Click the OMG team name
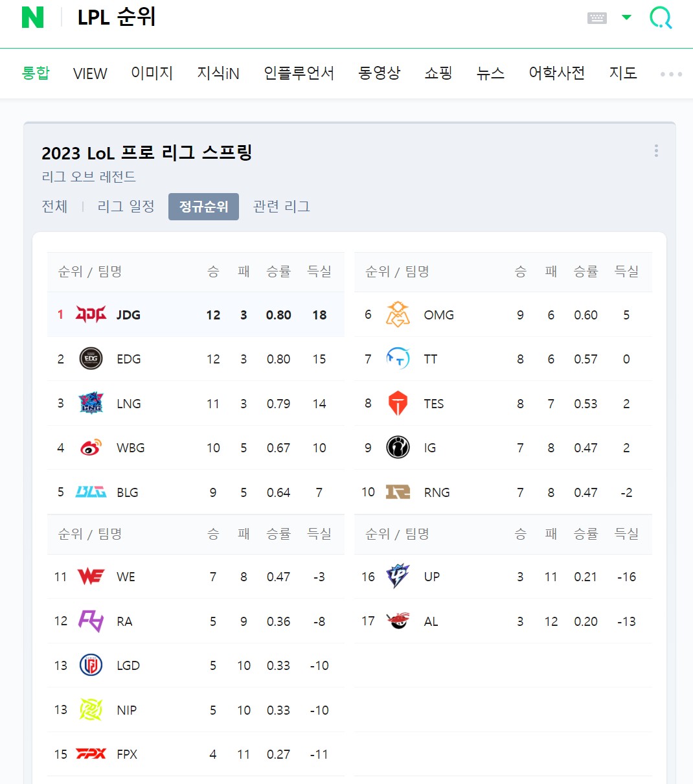 tap(438, 315)
